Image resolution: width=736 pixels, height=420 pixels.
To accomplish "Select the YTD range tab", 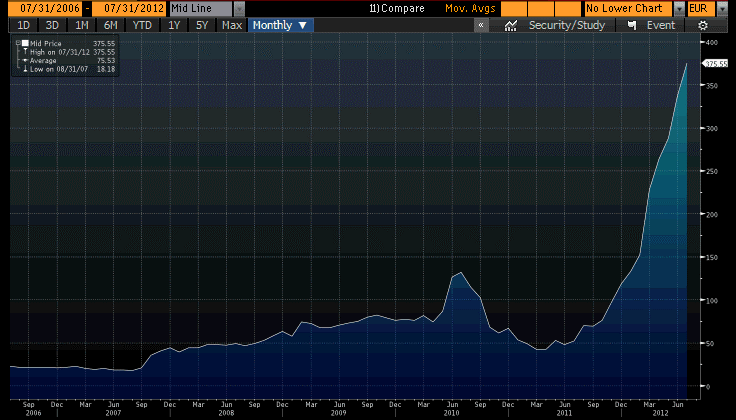I will [x=142, y=25].
